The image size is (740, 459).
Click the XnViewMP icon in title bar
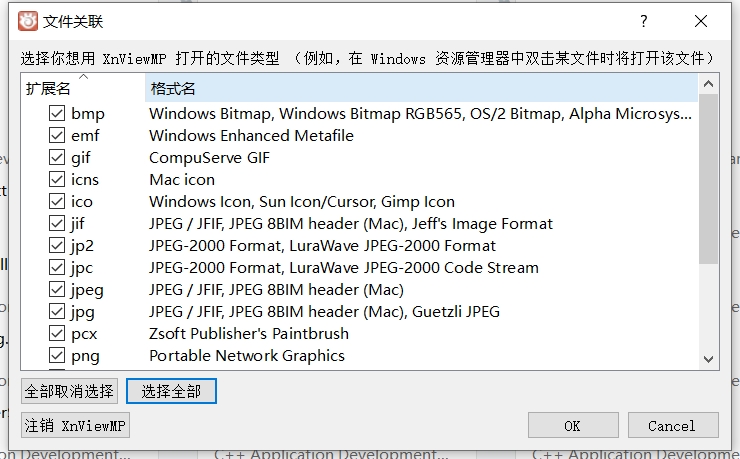[28, 21]
